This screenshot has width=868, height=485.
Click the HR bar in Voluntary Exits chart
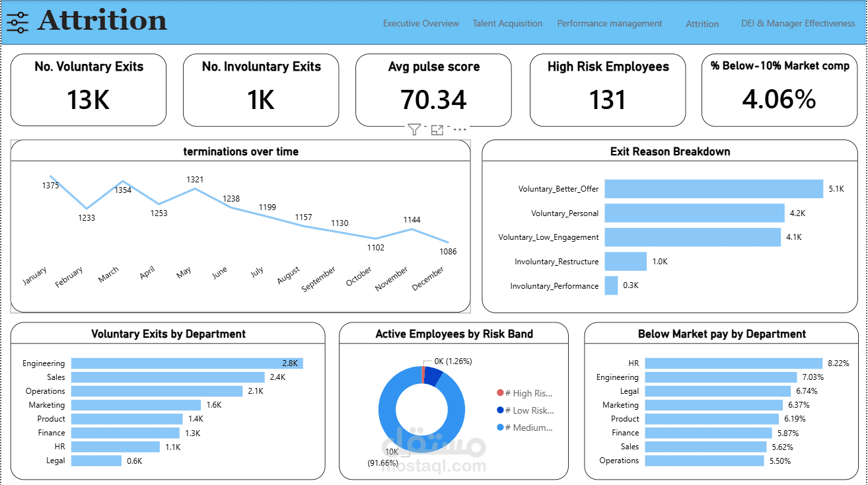tap(116, 447)
